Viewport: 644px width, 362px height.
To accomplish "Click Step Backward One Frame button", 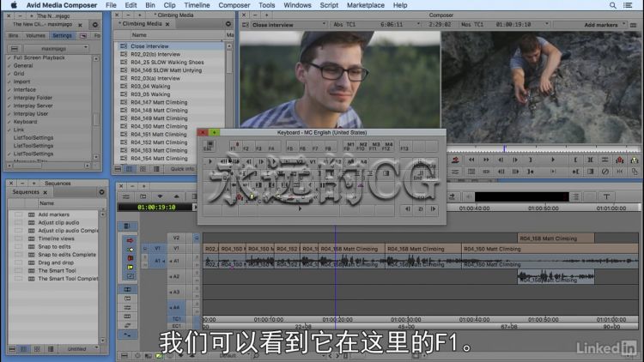I will pyautogui.click(x=501, y=160).
